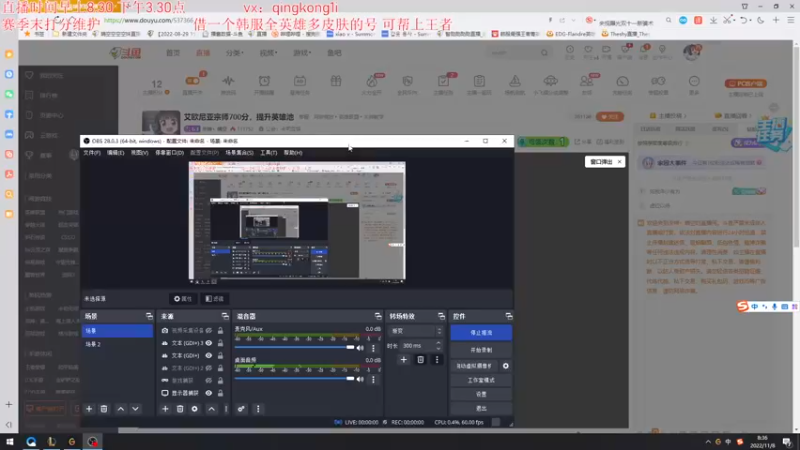Click the blue Stop Streaming button

pos(481,333)
